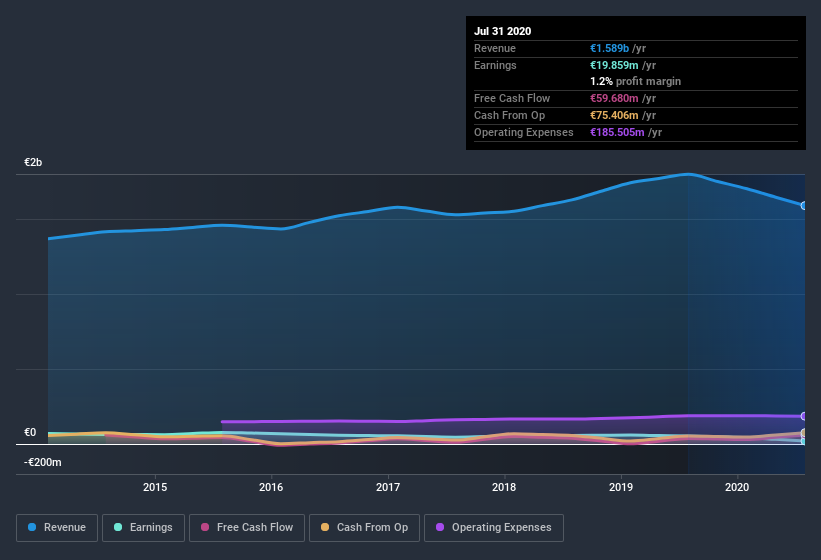Click the Earnings label in the tooltip

click(x=495, y=65)
